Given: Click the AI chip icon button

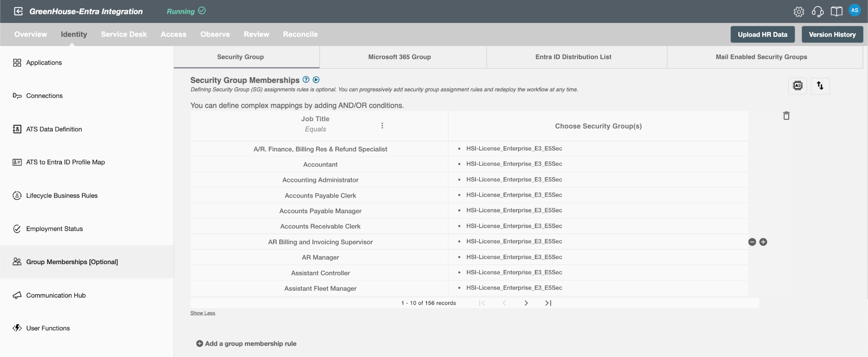Looking at the screenshot, I should click(798, 86).
